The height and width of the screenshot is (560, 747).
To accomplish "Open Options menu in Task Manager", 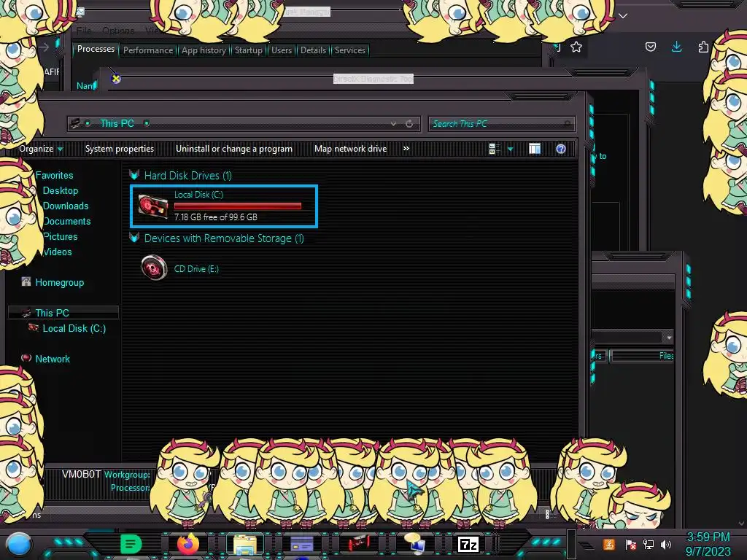I will point(118,31).
